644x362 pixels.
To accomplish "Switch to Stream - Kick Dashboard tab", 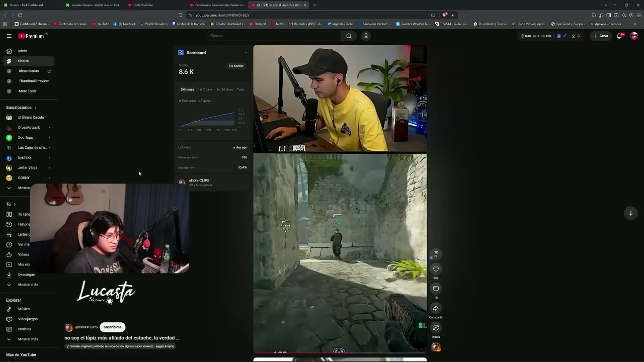I will (x=30, y=5).
